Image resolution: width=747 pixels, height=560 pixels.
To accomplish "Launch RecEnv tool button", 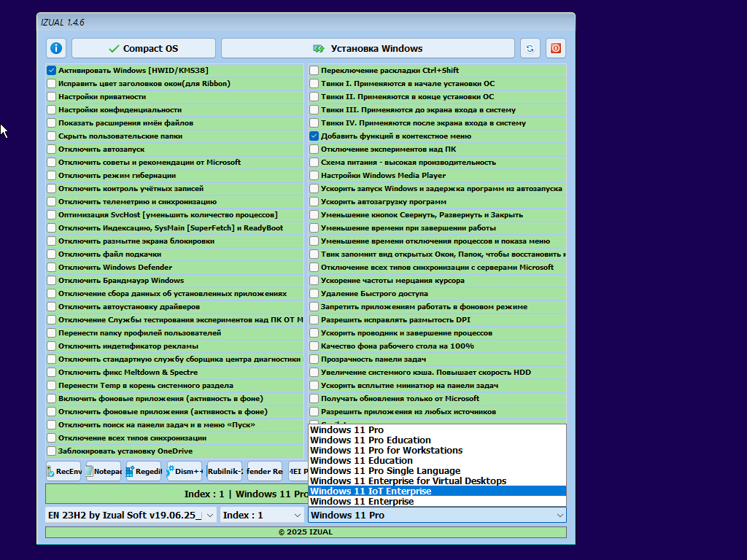I will click(x=64, y=472).
